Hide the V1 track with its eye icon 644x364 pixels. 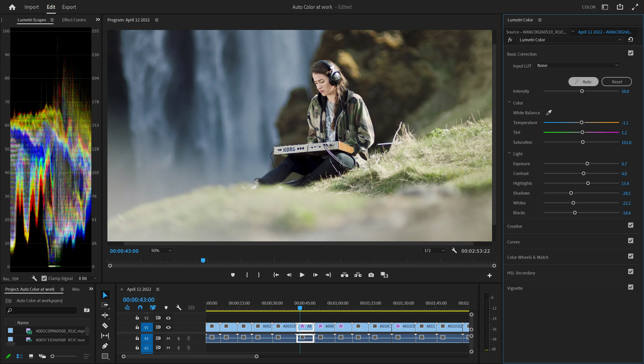click(x=168, y=327)
